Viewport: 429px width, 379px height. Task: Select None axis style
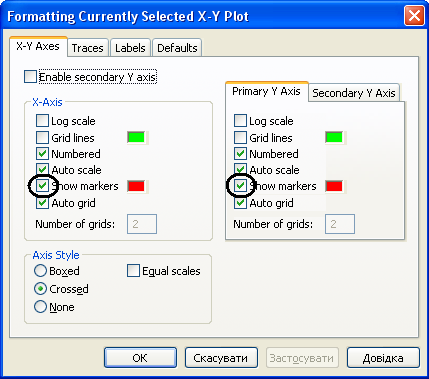point(40,307)
